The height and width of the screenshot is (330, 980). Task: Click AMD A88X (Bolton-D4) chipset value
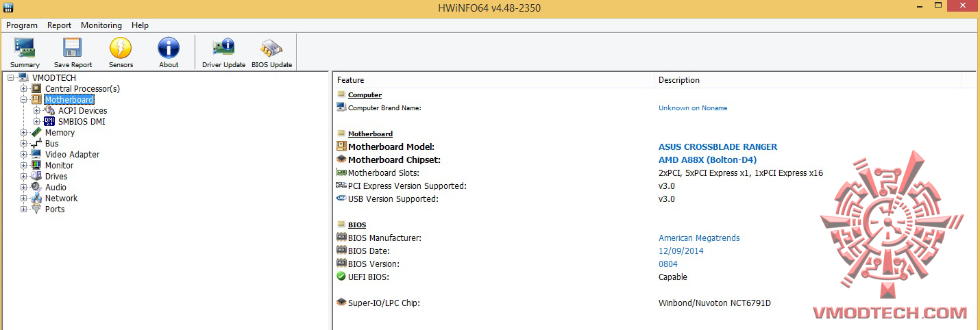(x=708, y=160)
